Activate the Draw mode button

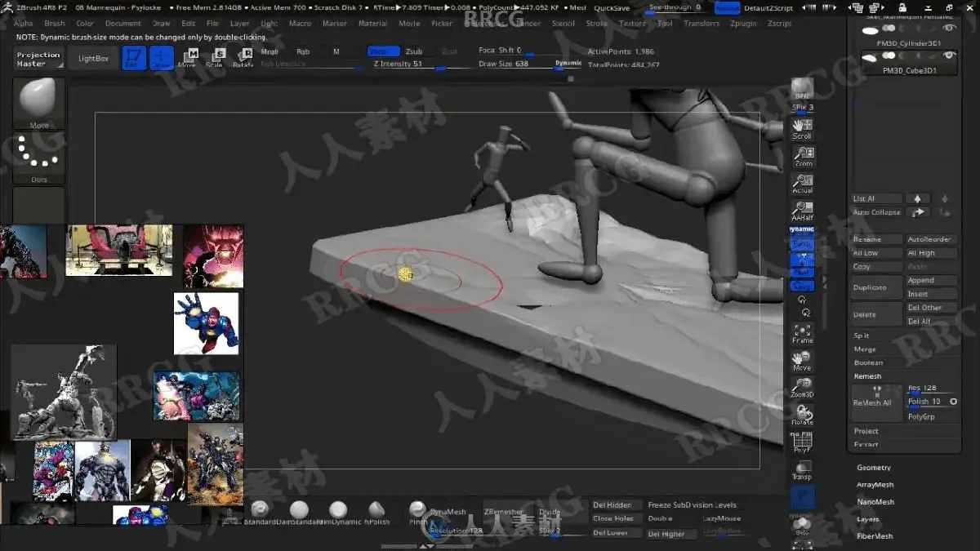pos(162,58)
